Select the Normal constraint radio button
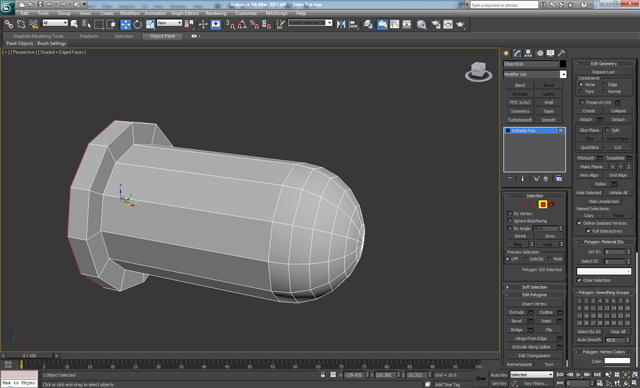 (x=604, y=91)
